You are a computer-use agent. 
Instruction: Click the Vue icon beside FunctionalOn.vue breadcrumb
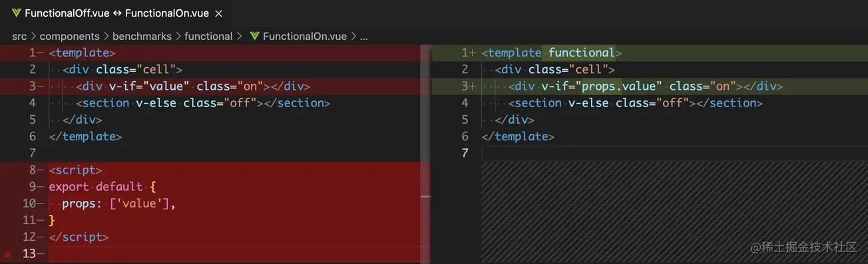[x=254, y=36]
